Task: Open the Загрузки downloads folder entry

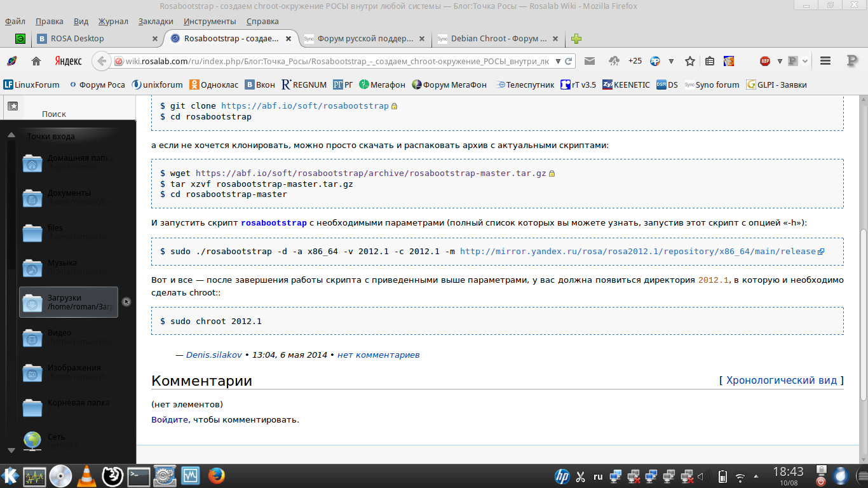Action: [x=69, y=302]
